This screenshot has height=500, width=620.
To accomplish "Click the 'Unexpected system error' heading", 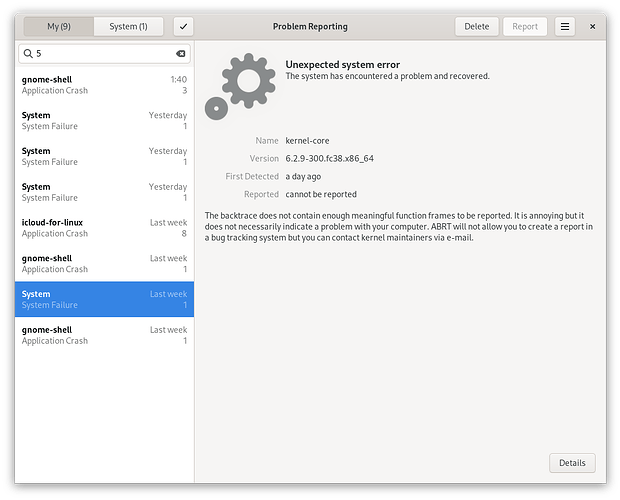I will tap(342, 64).
